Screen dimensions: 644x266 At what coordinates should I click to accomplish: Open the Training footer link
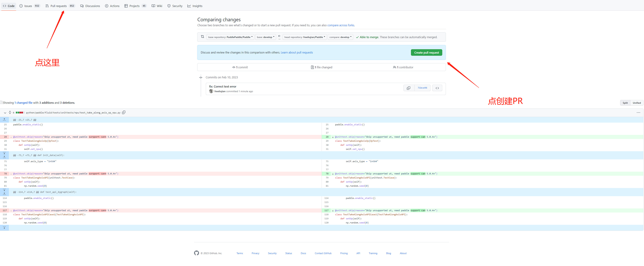373,253
